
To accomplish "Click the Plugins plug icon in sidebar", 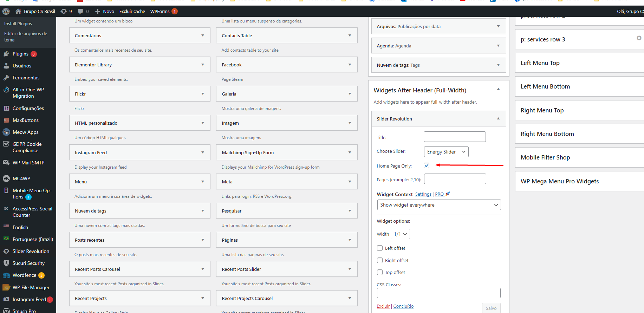I will (x=6, y=54).
